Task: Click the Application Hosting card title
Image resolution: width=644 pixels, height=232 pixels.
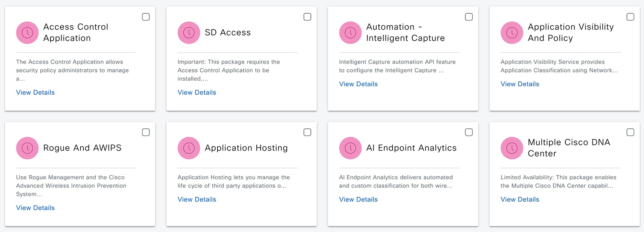Action: 246,148
